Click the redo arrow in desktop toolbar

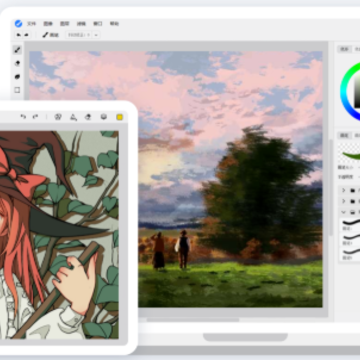(x=26, y=35)
